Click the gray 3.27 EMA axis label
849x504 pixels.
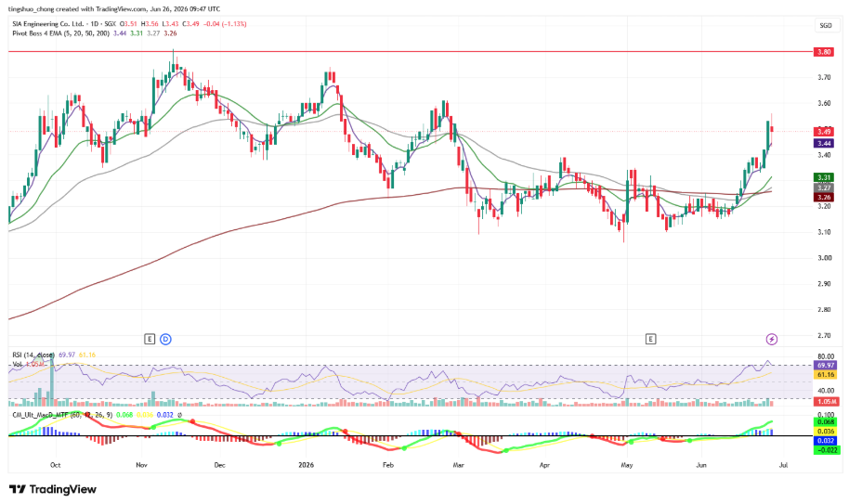click(824, 187)
